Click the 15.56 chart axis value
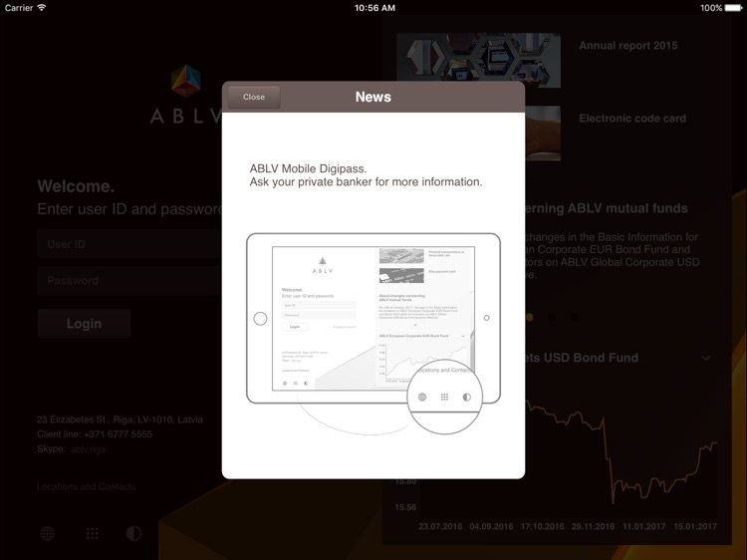Screen dimensions: 747x560 (405, 507)
